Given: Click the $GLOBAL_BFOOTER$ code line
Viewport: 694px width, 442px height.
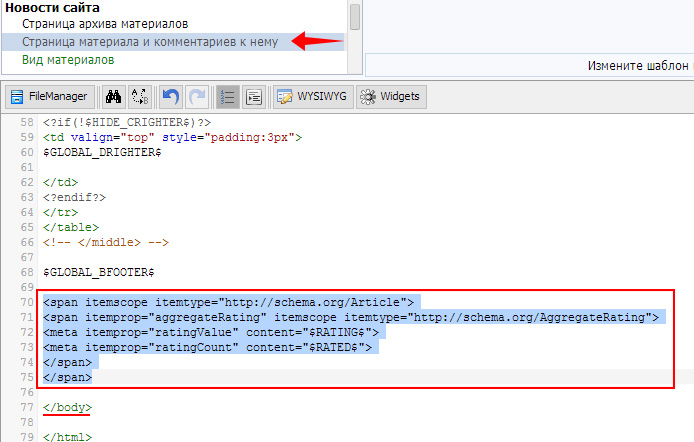Looking at the screenshot, I should [99, 272].
